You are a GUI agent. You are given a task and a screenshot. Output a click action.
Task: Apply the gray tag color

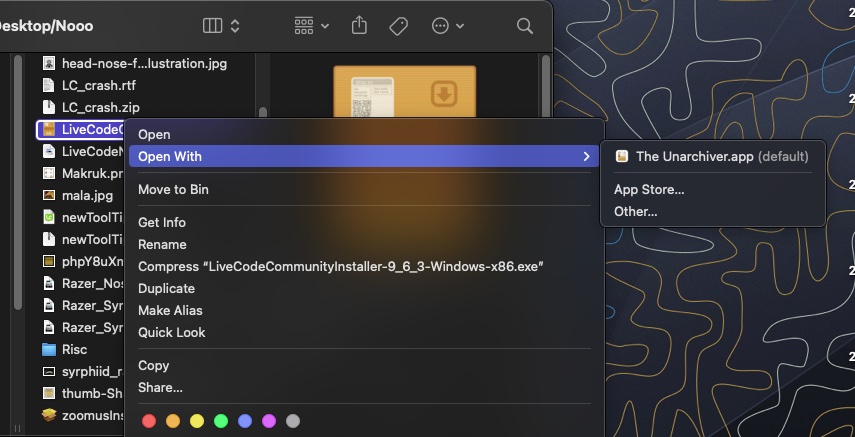click(x=293, y=421)
